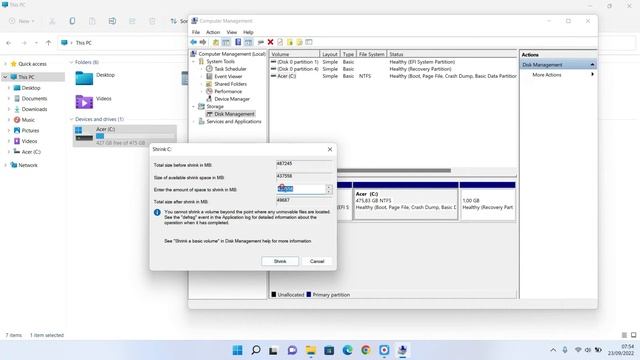Click the horizontal scrollbar under volume list
Viewport: 640px width, 360px height.
(394, 171)
